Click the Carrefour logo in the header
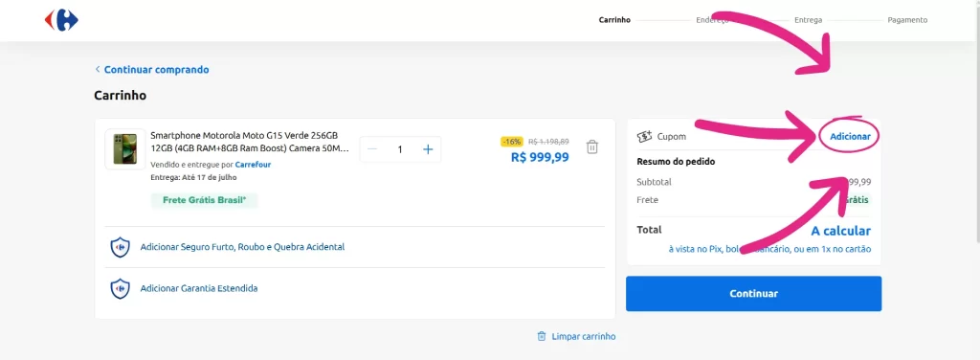This screenshot has width=980, height=360. tap(61, 20)
